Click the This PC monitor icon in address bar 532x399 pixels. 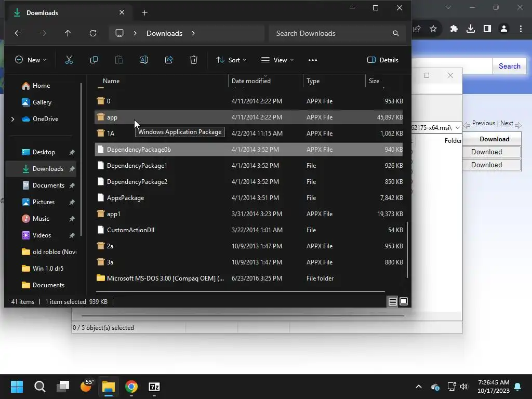coord(119,33)
